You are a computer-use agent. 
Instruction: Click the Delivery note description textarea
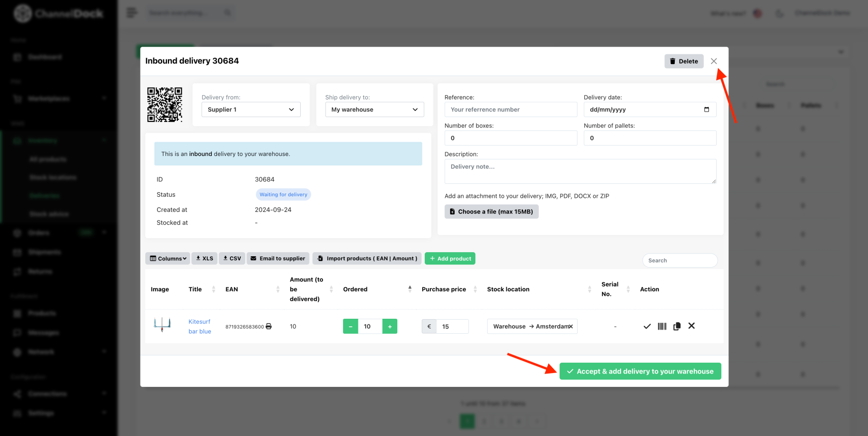580,171
